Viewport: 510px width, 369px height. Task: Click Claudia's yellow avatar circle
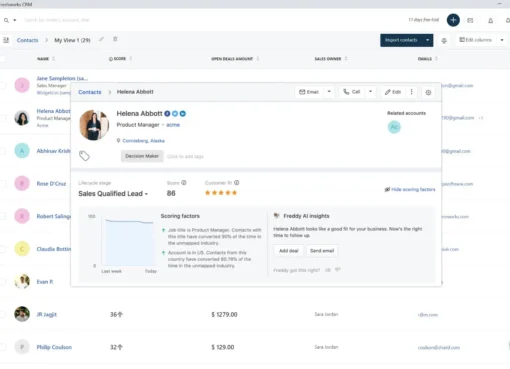click(x=22, y=249)
